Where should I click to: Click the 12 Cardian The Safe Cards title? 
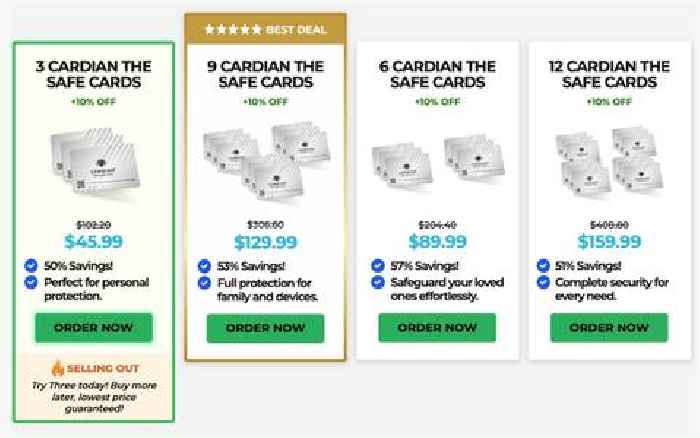point(609,74)
